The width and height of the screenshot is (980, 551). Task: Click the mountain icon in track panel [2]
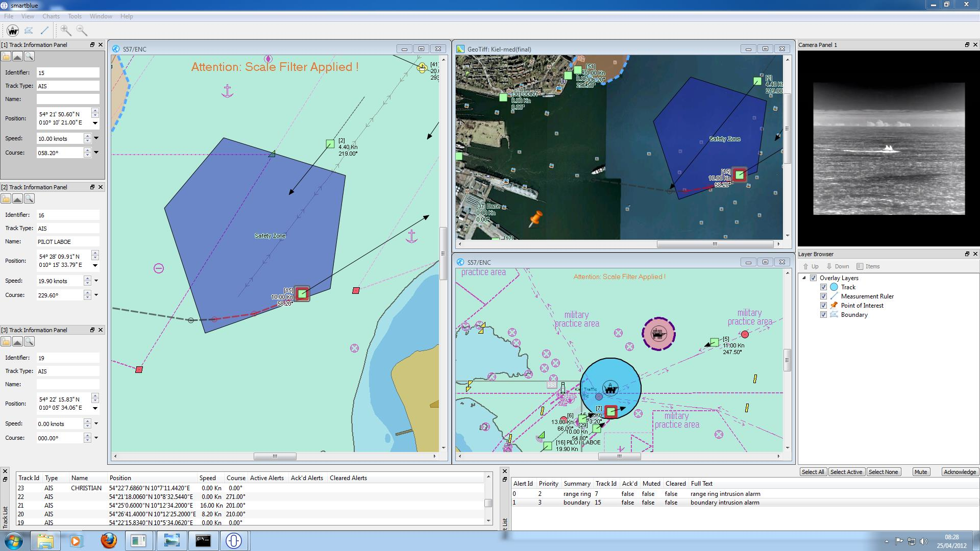click(x=17, y=198)
